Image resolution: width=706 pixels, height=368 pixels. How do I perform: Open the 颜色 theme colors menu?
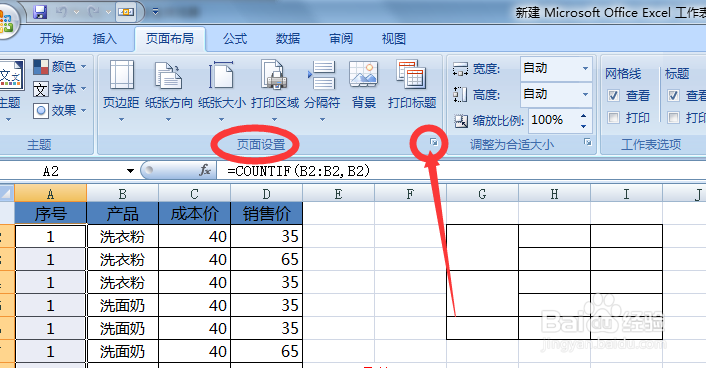click(x=60, y=67)
